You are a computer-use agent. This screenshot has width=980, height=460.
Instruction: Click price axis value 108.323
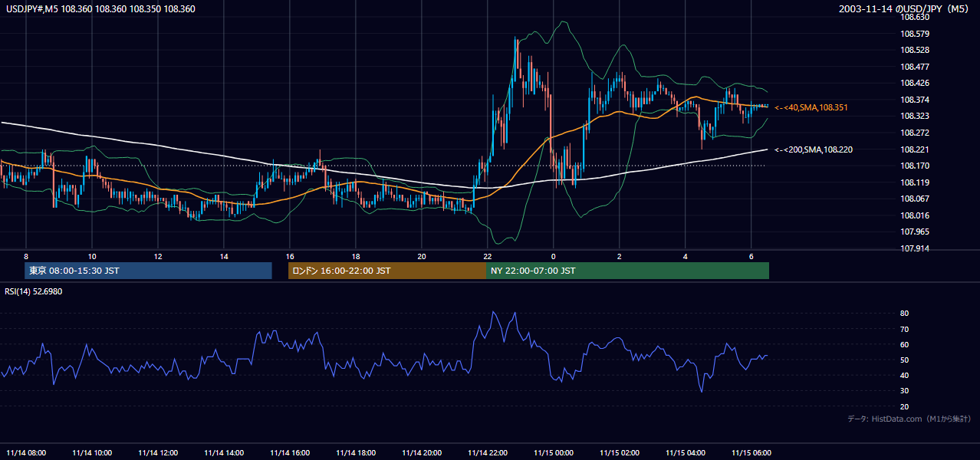click(x=915, y=116)
